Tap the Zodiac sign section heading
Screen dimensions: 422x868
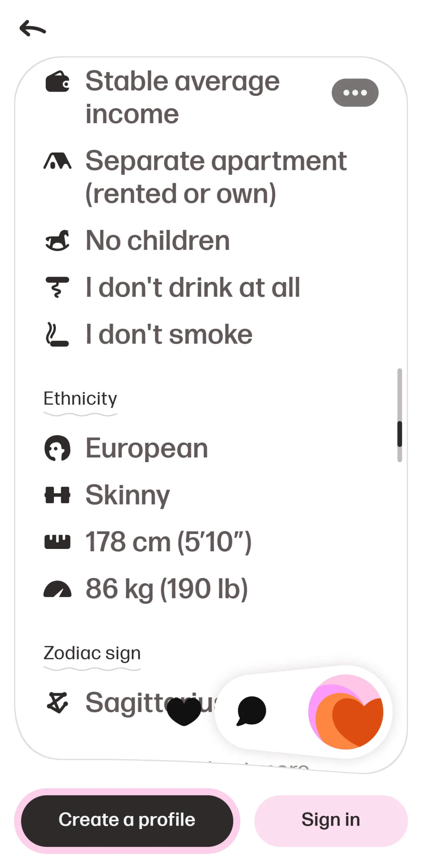(x=92, y=653)
